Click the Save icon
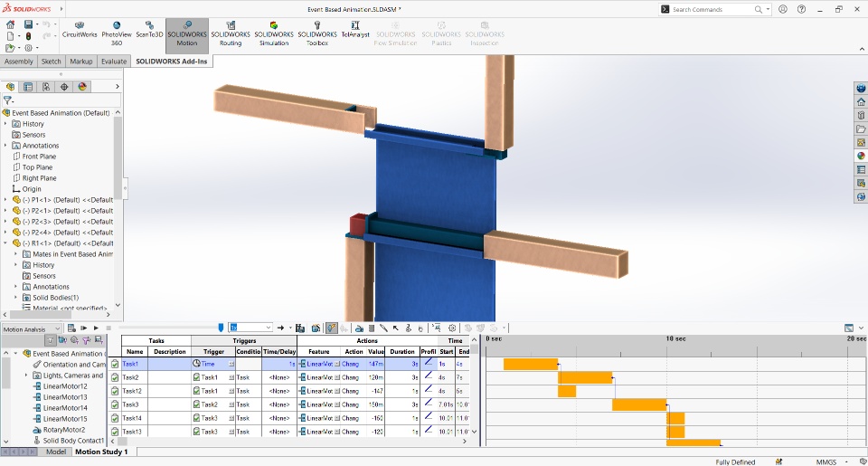The width and height of the screenshot is (868, 466). pos(28,24)
